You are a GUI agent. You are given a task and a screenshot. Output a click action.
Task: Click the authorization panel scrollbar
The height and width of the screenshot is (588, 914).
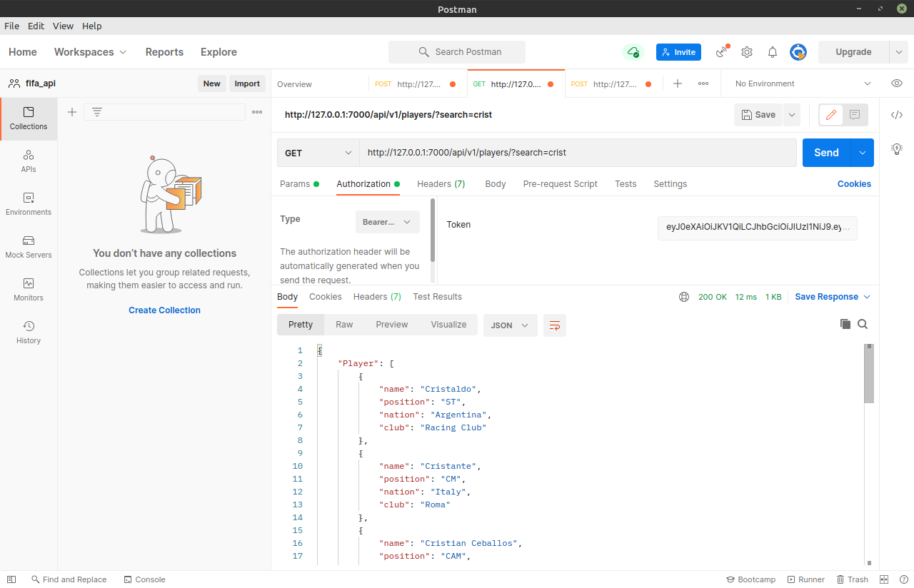pyautogui.click(x=433, y=230)
